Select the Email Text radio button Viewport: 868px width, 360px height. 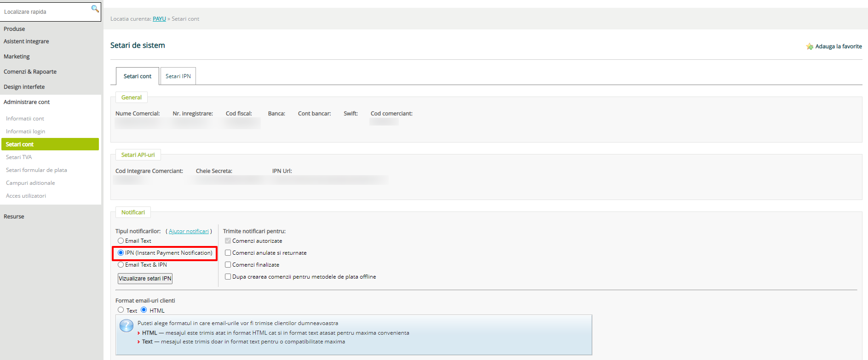pos(121,241)
